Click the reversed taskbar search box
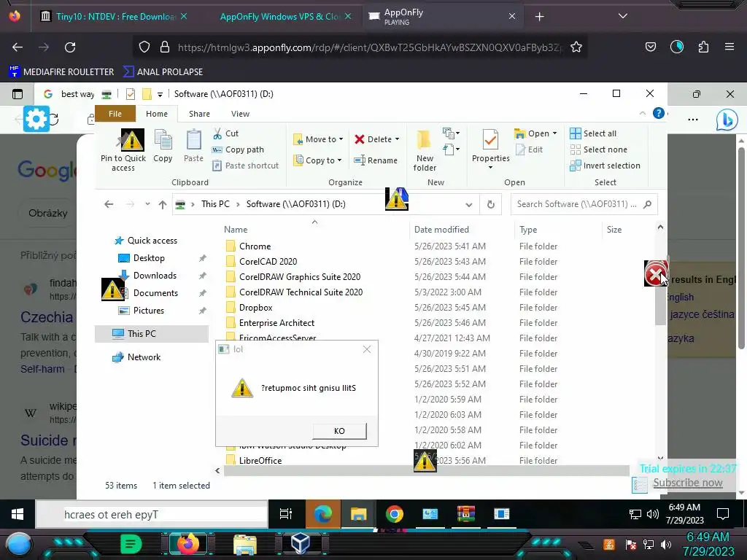Screen dimensions: 747x560 [152, 514]
